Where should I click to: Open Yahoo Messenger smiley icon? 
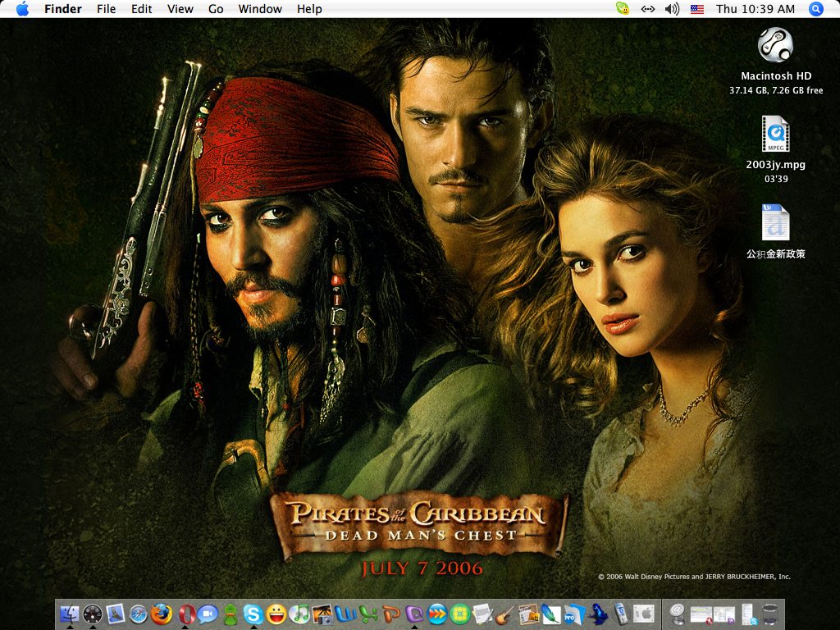click(x=276, y=614)
